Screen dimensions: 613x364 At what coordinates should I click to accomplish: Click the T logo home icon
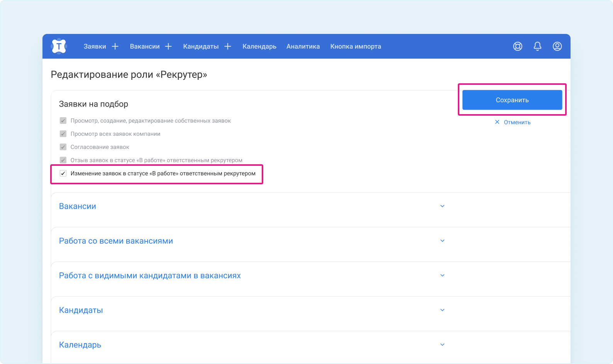point(59,46)
